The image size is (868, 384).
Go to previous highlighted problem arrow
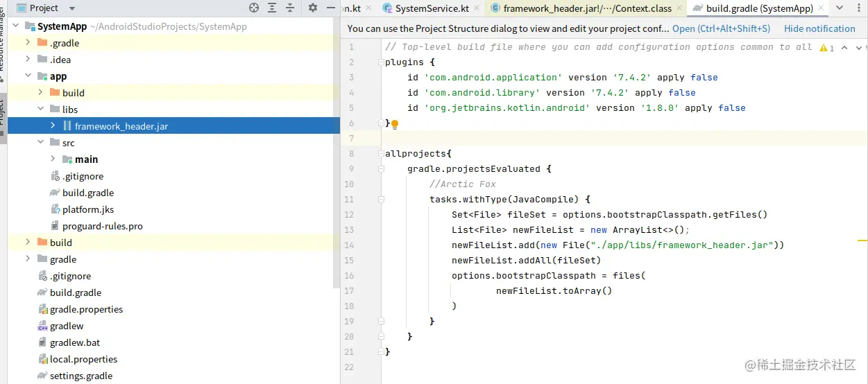[844, 48]
